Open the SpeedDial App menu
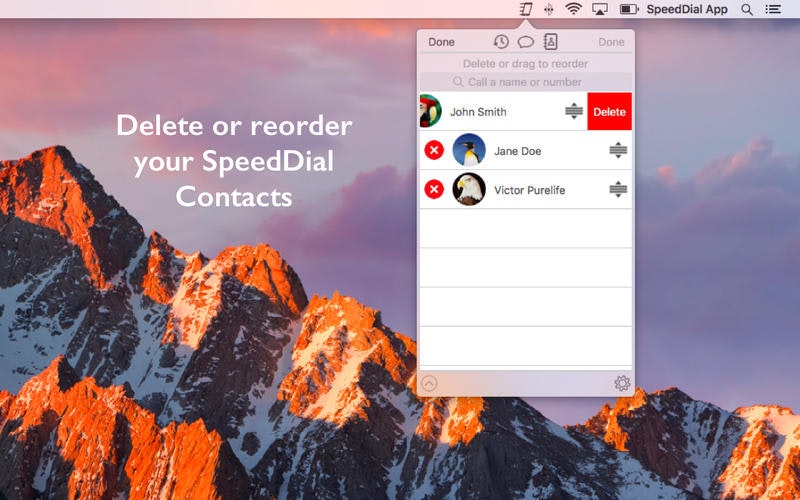Viewport: 800px width, 500px height. pyautogui.click(x=687, y=9)
